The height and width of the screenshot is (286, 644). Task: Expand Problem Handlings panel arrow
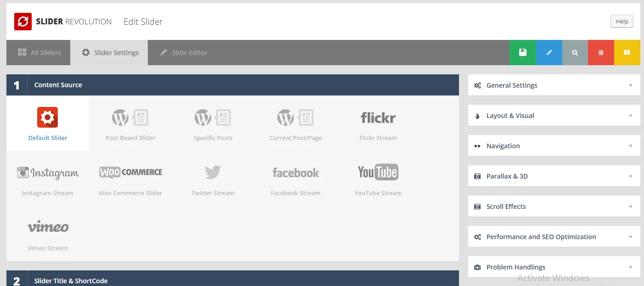(x=630, y=267)
